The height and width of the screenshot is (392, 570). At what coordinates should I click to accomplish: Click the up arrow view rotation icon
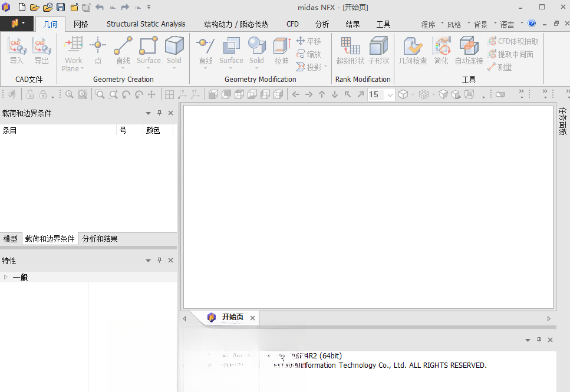(x=322, y=94)
